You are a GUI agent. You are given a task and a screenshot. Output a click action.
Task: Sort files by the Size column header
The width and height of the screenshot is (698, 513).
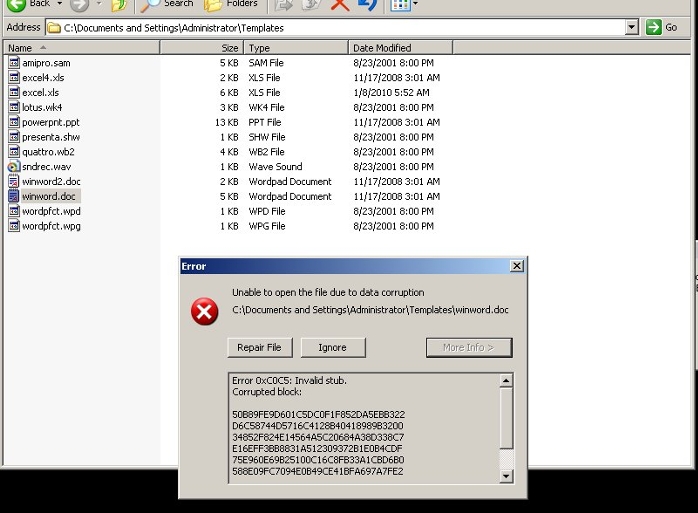(229, 48)
